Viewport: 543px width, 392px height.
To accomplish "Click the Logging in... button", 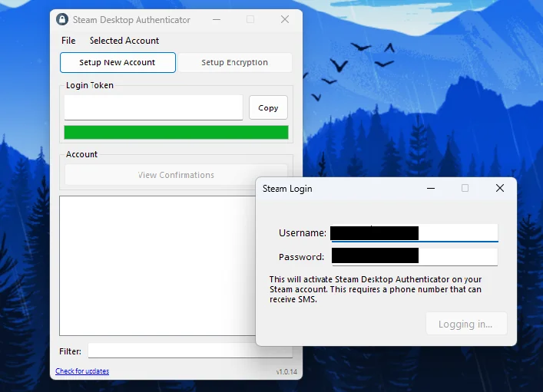I will [x=466, y=324].
